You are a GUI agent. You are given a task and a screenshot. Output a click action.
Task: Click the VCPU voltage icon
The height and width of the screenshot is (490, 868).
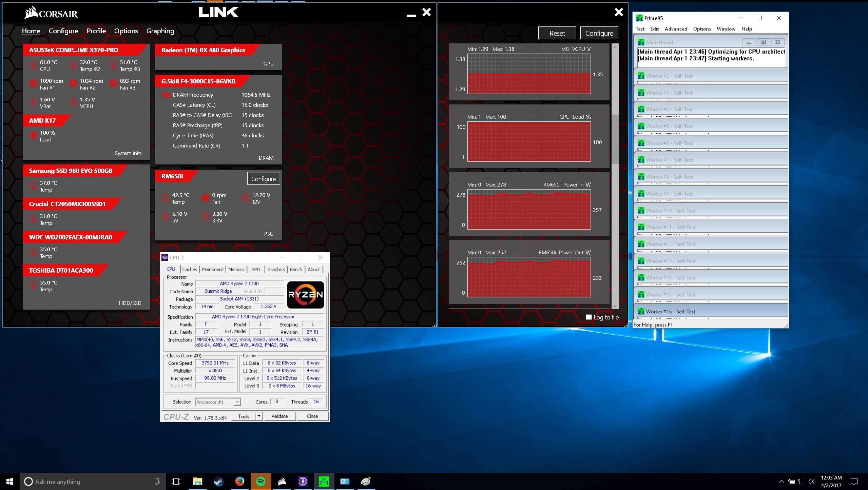coord(73,102)
